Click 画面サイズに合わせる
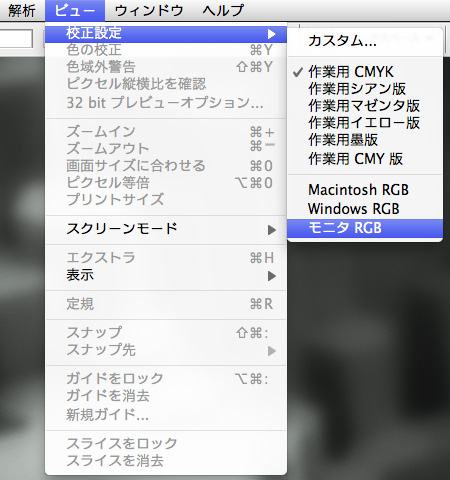 pyautogui.click(x=166, y=166)
